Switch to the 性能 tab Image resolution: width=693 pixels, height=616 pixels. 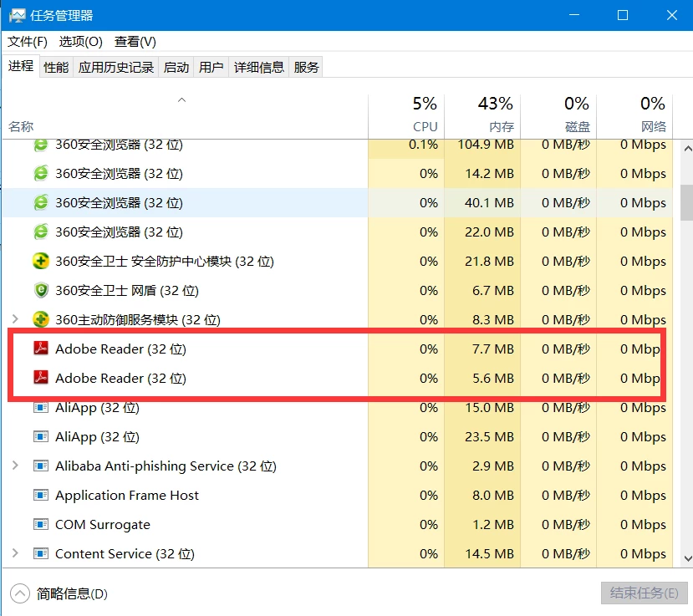[56, 67]
